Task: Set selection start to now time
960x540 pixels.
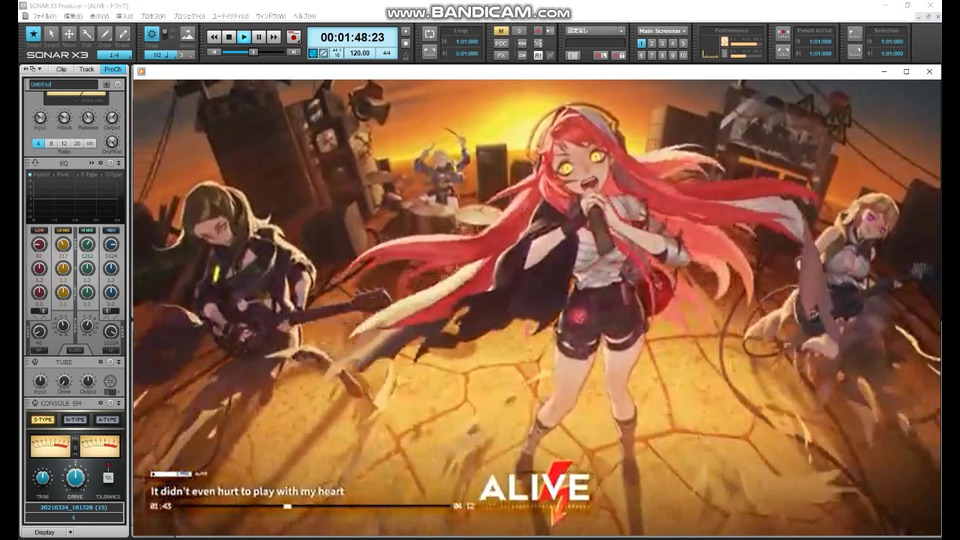Action: tap(855, 34)
